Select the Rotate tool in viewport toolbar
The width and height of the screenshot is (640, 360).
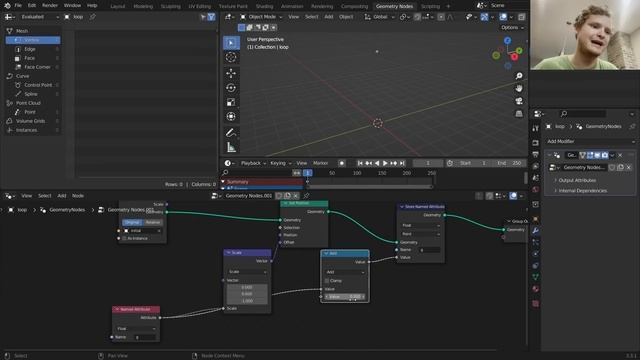[x=231, y=88]
